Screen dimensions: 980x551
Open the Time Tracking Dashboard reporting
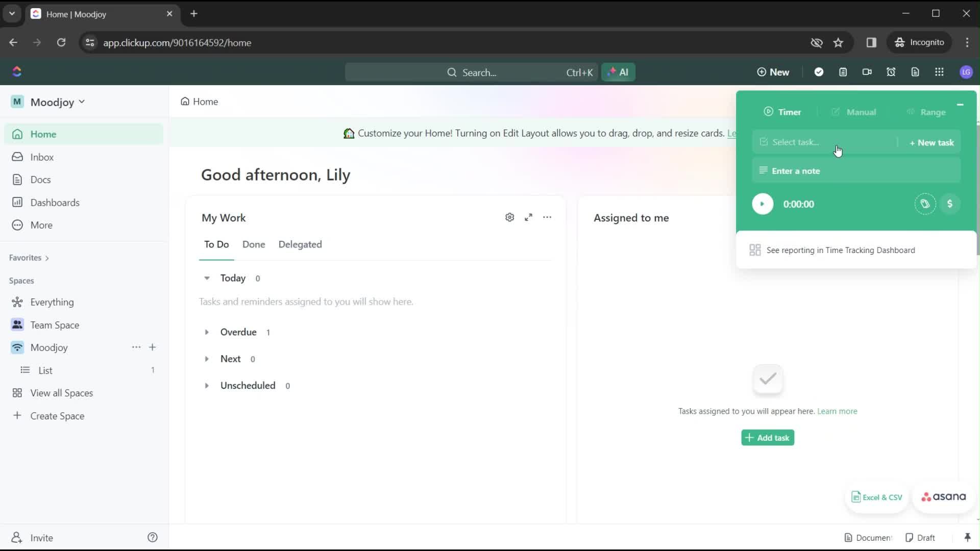coord(841,249)
